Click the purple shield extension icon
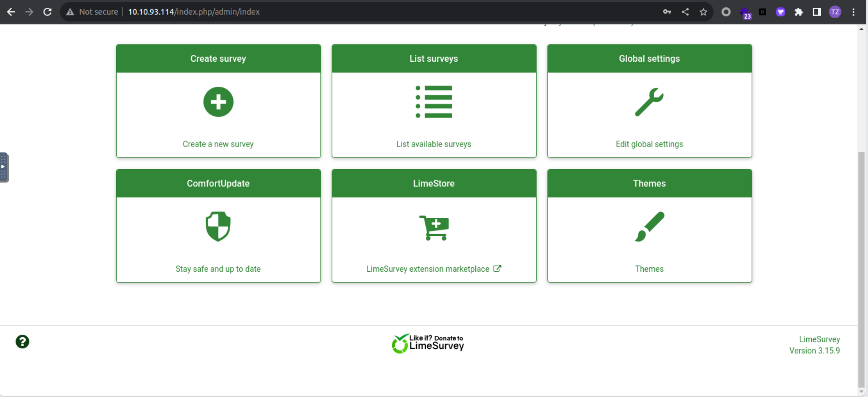 click(780, 12)
